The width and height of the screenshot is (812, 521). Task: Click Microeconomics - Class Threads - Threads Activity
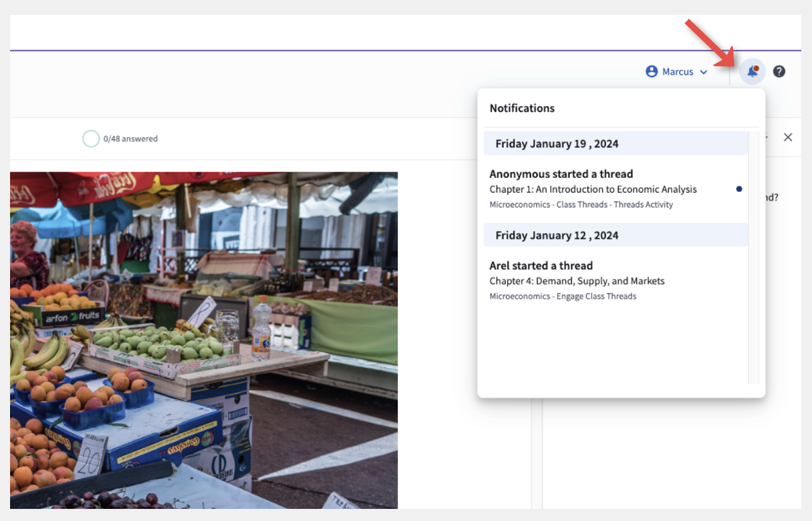580,205
